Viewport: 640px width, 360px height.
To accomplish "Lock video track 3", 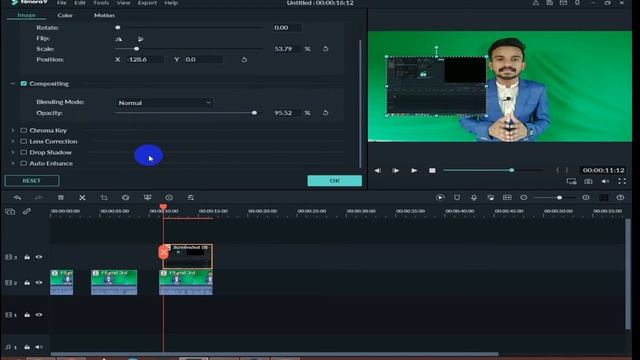I will click(x=27, y=257).
